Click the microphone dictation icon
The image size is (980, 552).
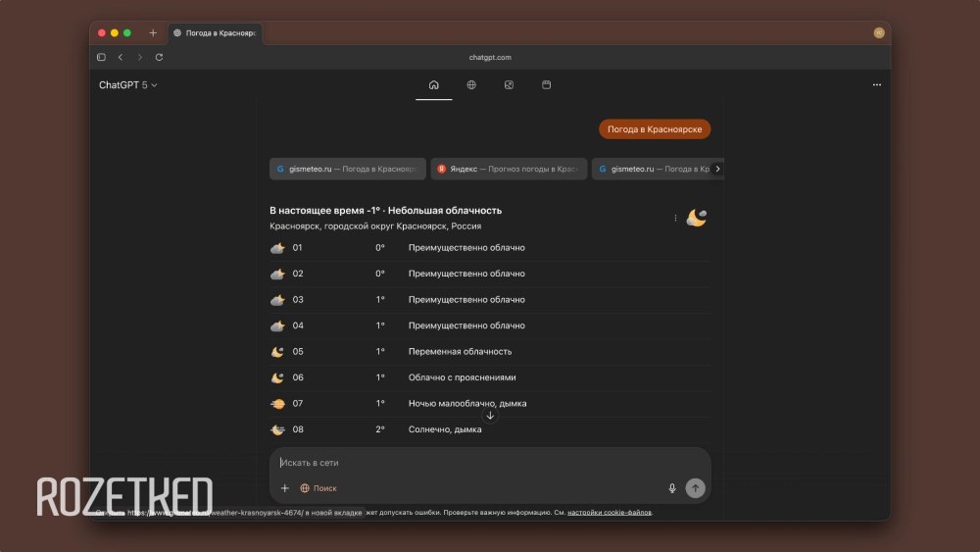tap(672, 488)
